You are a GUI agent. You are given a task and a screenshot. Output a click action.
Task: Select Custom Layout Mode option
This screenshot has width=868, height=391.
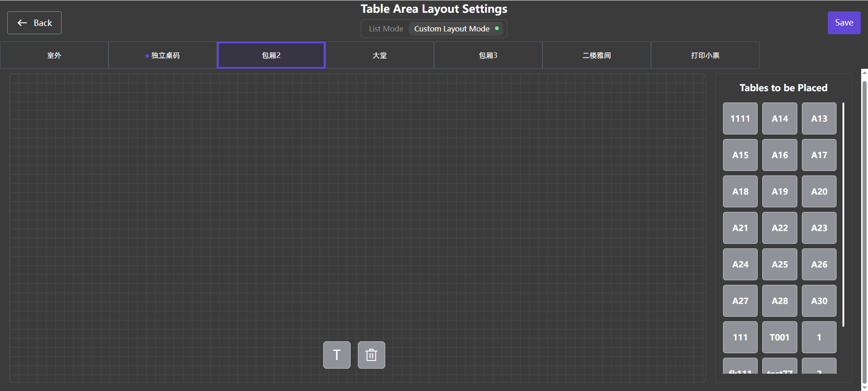[452, 29]
